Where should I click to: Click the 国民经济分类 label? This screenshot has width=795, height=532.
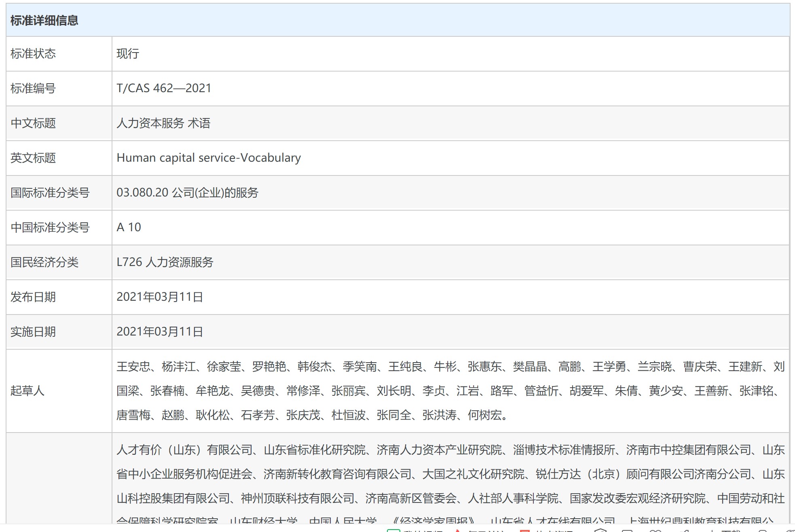point(44,262)
